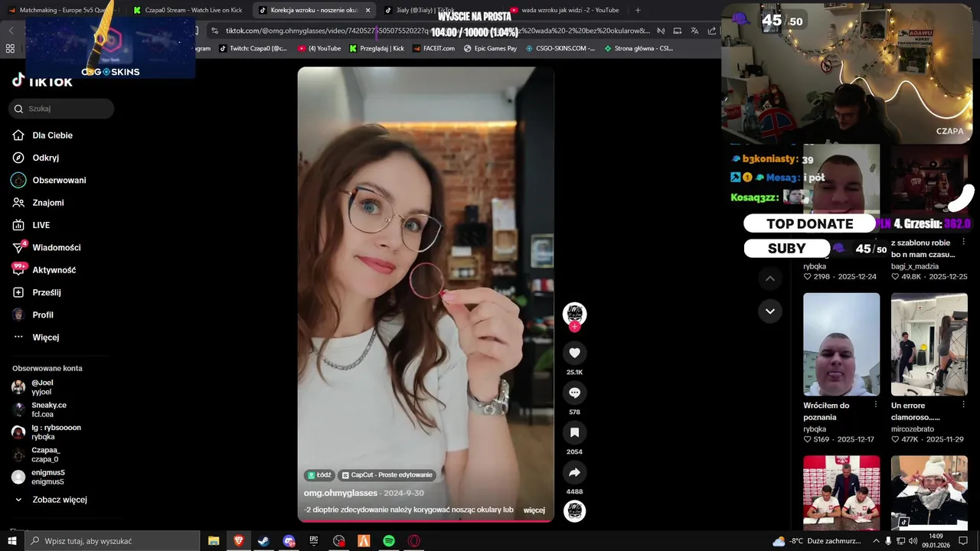Open followed account Sneaky.ce
Image resolution: width=980 pixels, height=551 pixels.
(49, 409)
